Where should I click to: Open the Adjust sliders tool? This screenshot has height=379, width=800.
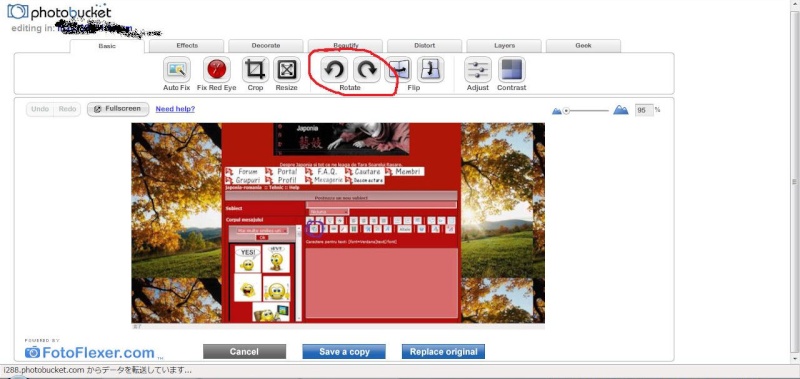[x=478, y=69]
